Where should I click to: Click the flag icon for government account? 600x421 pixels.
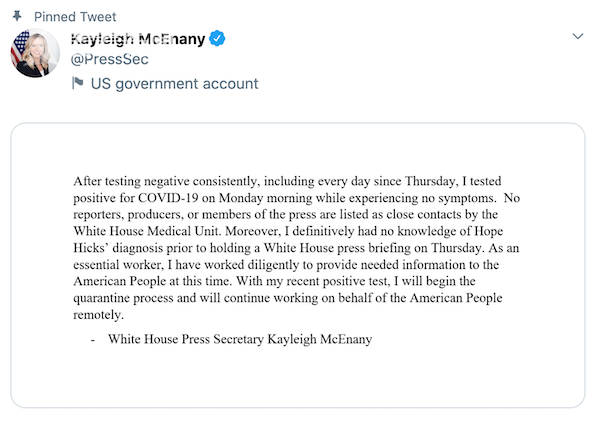pos(77,84)
